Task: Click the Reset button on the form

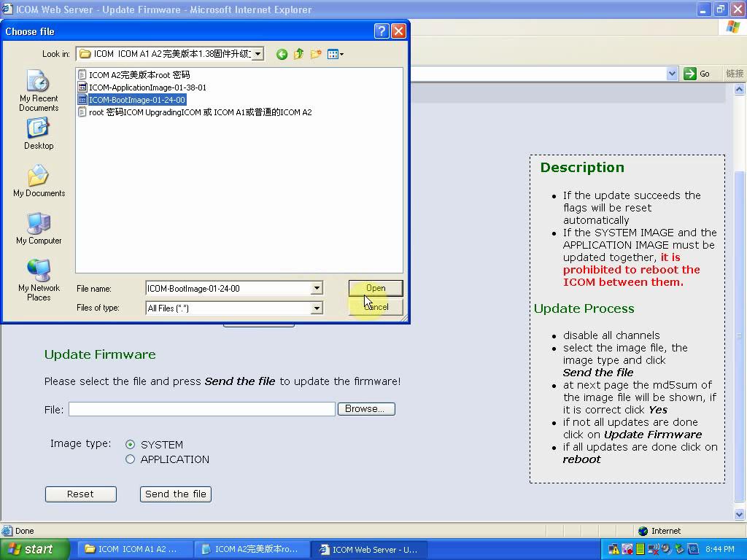Action: coord(80,494)
